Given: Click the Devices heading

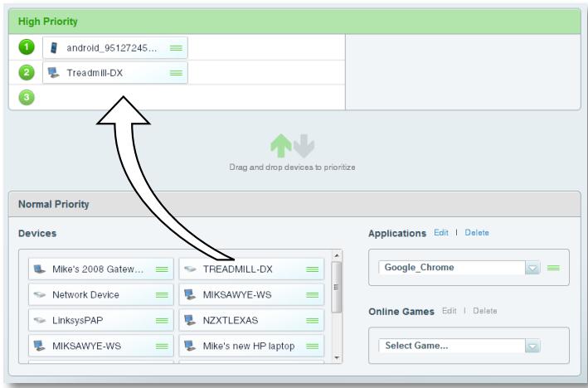Looking at the screenshot, I should [x=37, y=233].
